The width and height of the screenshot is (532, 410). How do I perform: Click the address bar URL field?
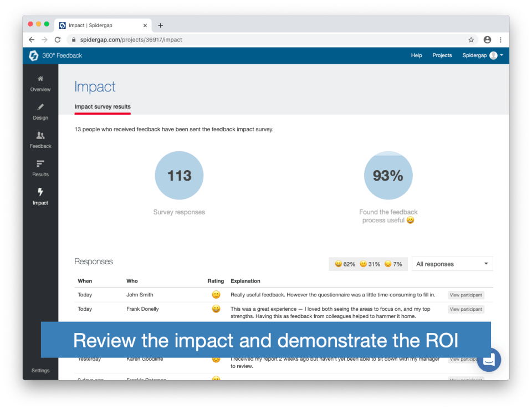(272, 40)
